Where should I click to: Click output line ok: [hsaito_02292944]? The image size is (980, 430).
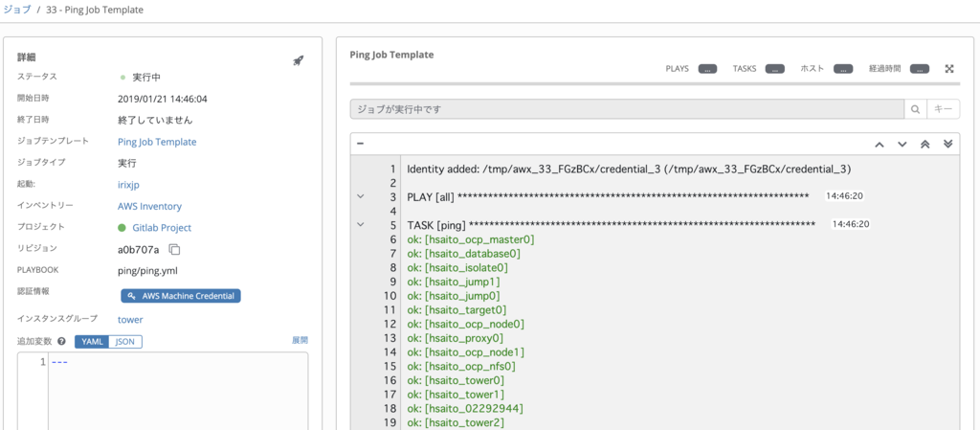[465, 409]
